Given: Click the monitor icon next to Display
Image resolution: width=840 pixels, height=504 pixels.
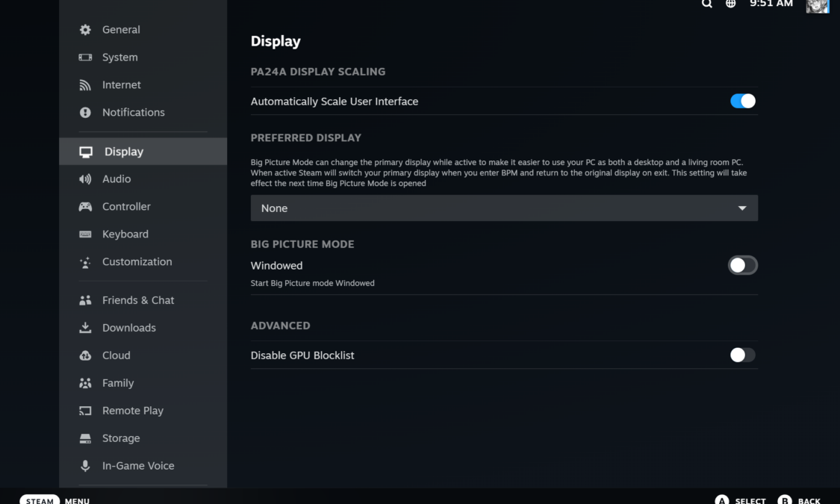Looking at the screenshot, I should 86,152.
